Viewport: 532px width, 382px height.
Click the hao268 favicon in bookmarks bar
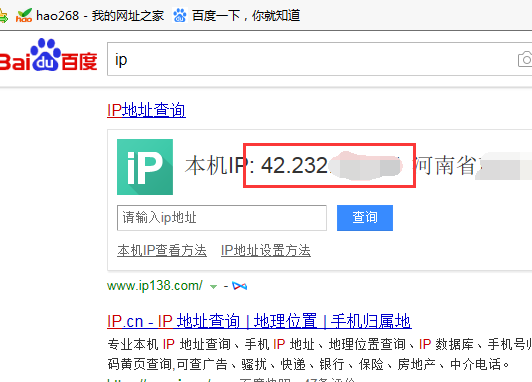point(24,15)
